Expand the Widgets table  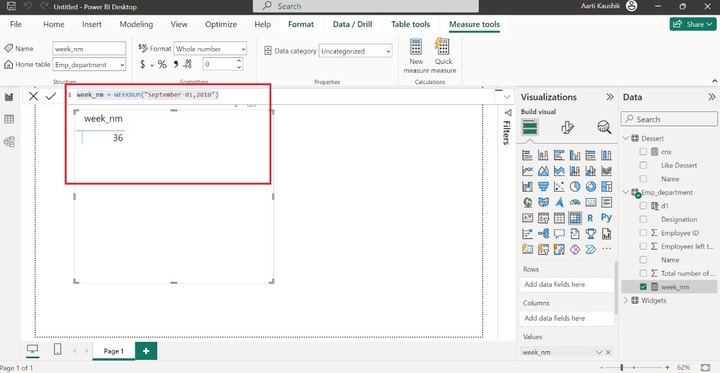[x=626, y=300]
